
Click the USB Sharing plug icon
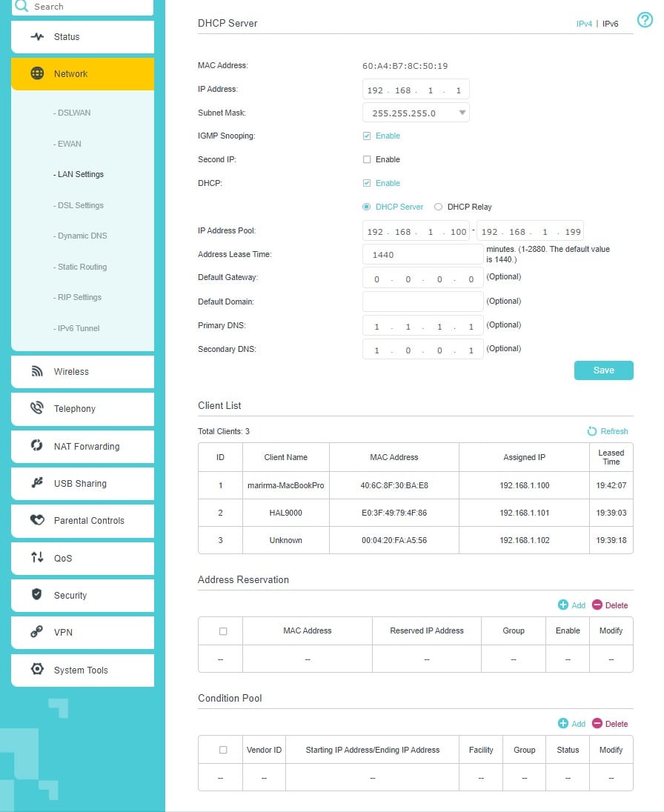37,482
